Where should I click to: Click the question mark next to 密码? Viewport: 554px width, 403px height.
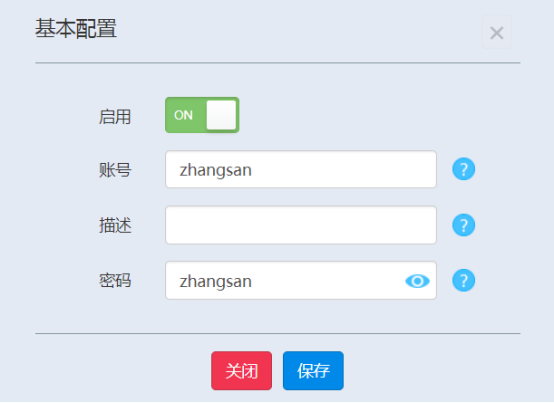point(464,280)
